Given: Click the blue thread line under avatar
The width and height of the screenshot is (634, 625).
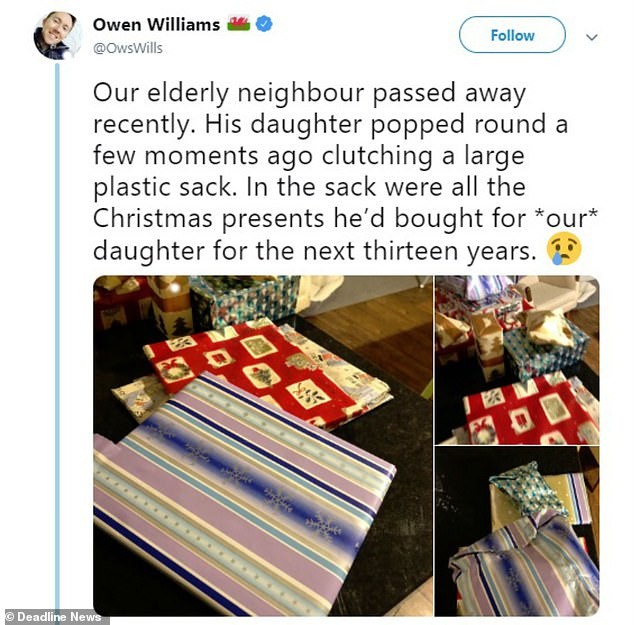Looking at the screenshot, I should [57, 336].
